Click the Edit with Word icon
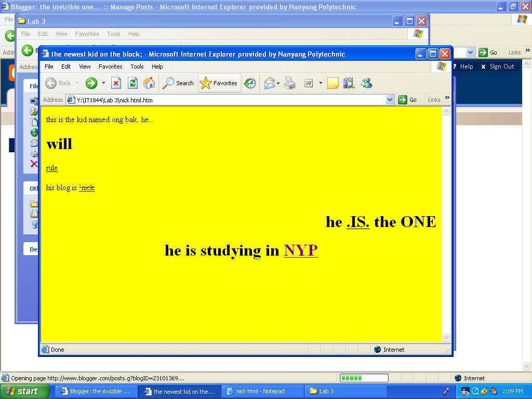The image size is (532, 399). click(x=309, y=83)
